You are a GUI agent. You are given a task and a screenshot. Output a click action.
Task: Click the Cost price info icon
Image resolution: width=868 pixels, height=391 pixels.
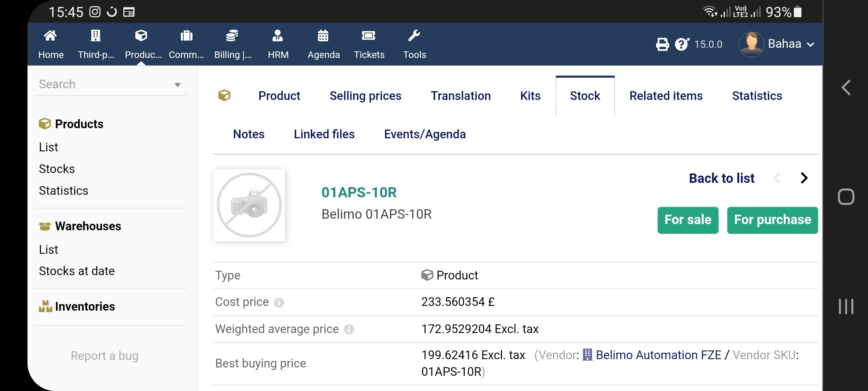pos(279,302)
